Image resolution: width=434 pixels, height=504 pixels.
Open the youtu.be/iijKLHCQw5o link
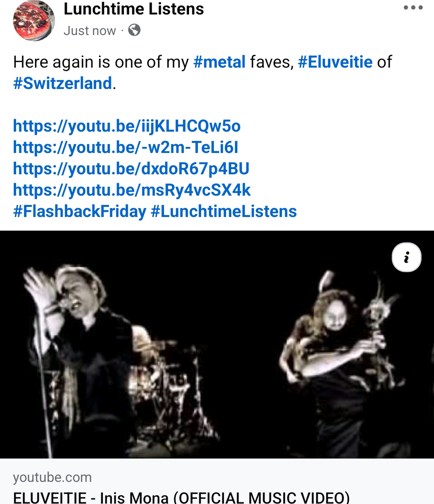click(x=127, y=126)
